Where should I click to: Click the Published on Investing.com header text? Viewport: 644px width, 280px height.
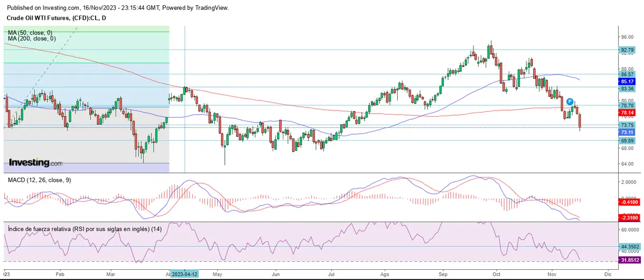[114, 8]
